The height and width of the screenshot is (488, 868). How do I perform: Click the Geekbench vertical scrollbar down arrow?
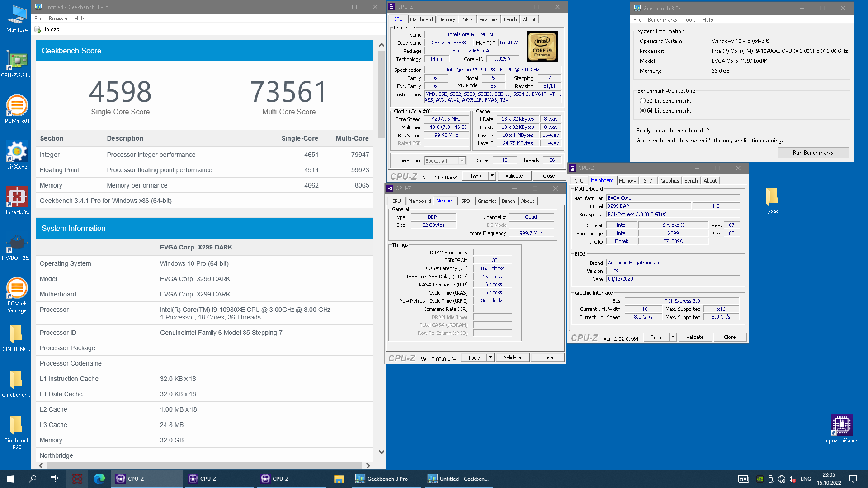382,452
